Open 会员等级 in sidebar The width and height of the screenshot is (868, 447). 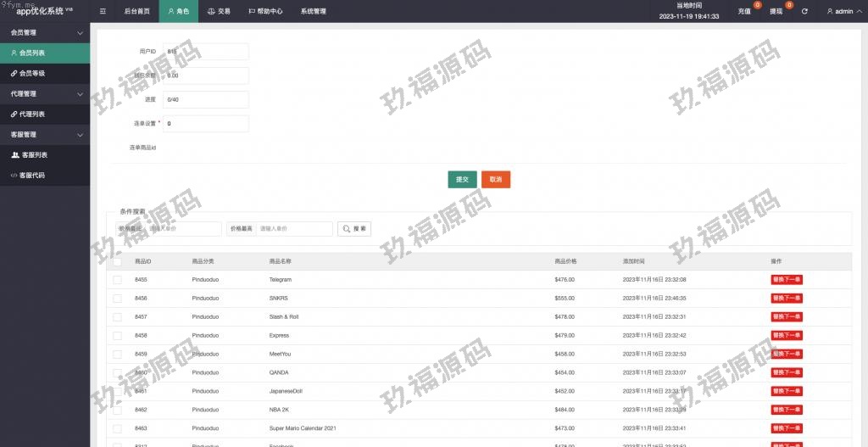point(32,73)
